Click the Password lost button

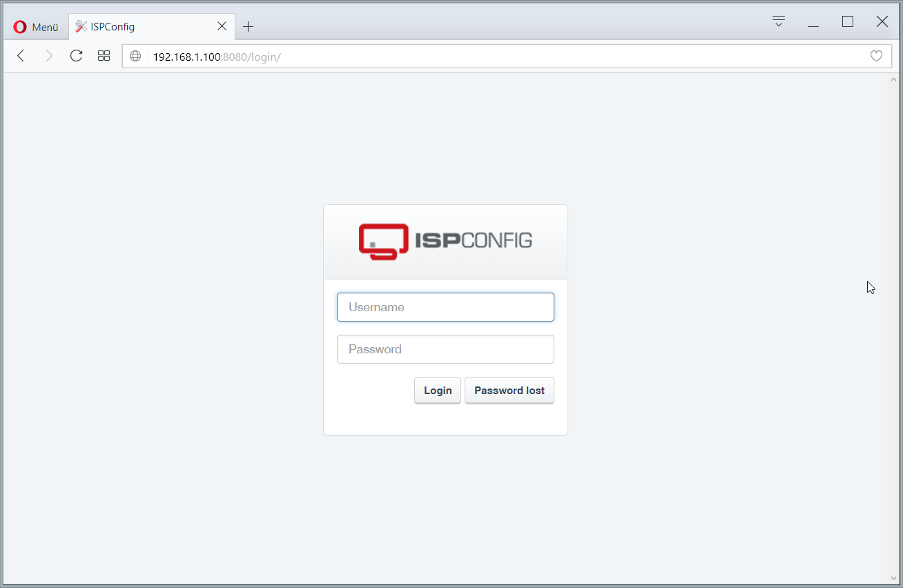509,391
